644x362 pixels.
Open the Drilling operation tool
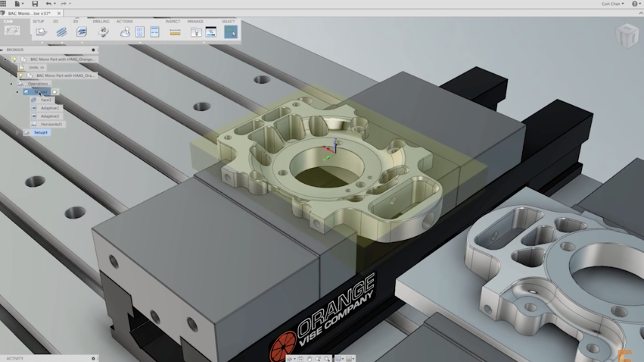103,32
